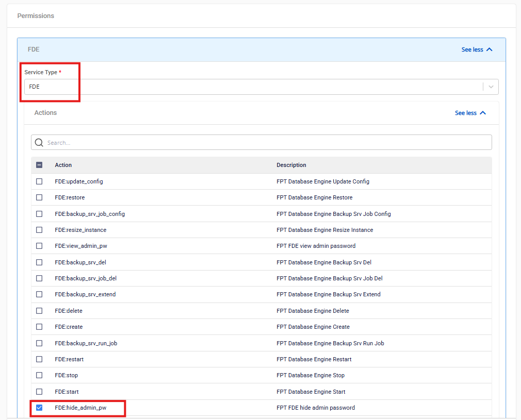The height and width of the screenshot is (420, 521).
Task: Click the Service Type FDE combo box
Action: (x=261, y=87)
